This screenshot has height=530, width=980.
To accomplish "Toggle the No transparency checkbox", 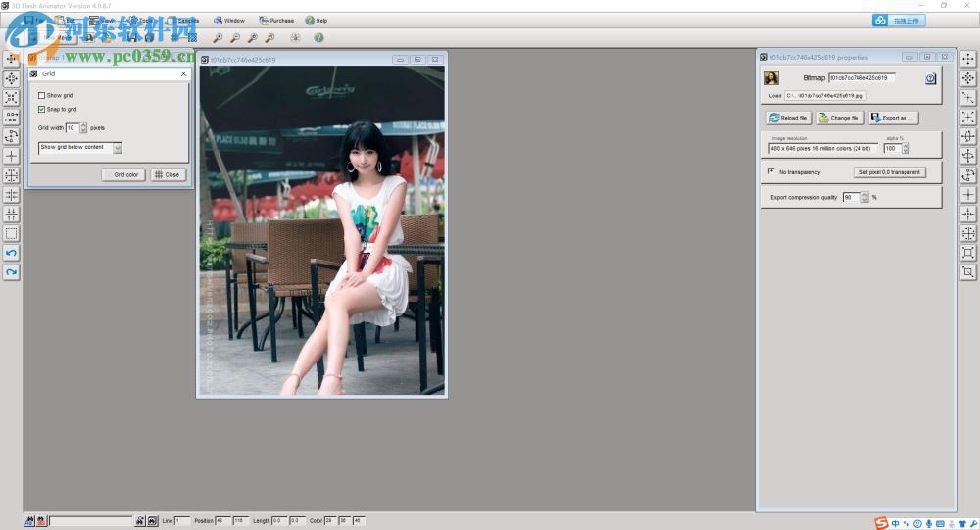I will click(771, 171).
